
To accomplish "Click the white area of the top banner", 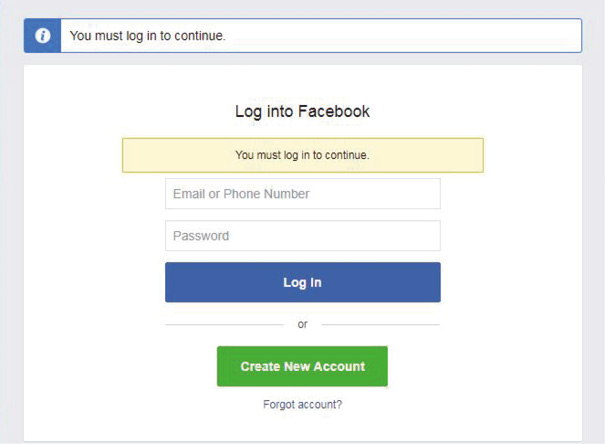I will point(401,35).
